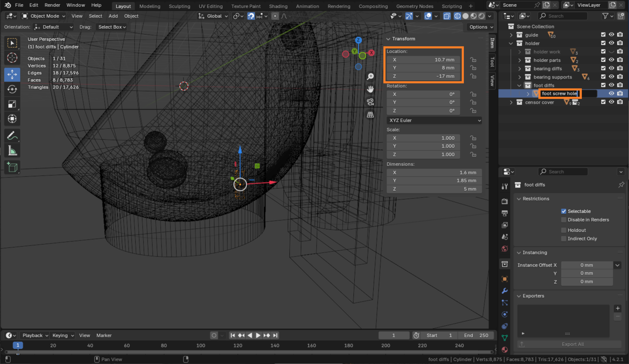Toggle camera view icon in viewport
The width and height of the screenshot is (629, 364).
pyautogui.click(x=370, y=102)
